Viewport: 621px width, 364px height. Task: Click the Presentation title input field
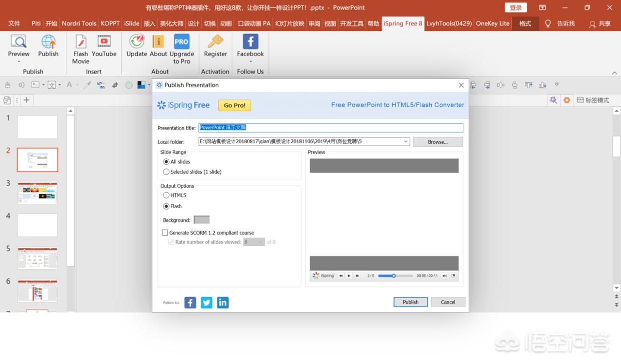(331, 128)
